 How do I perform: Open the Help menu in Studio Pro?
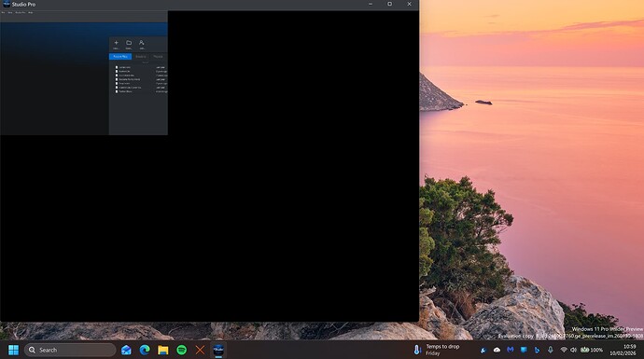tap(31, 13)
